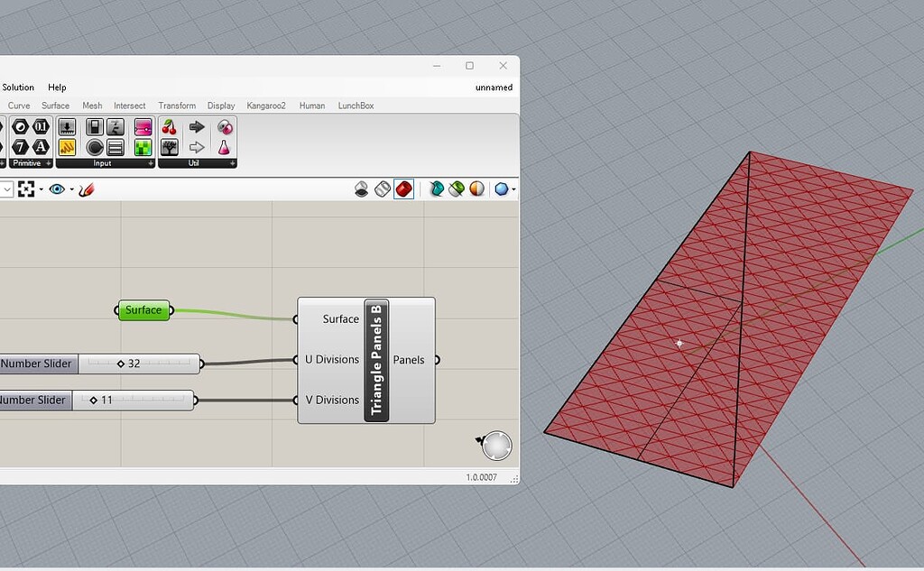Viewport: 924px width, 571px height.
Task: Select the Integer primitive hexagon icon
Action: click(x=19, y=146)
